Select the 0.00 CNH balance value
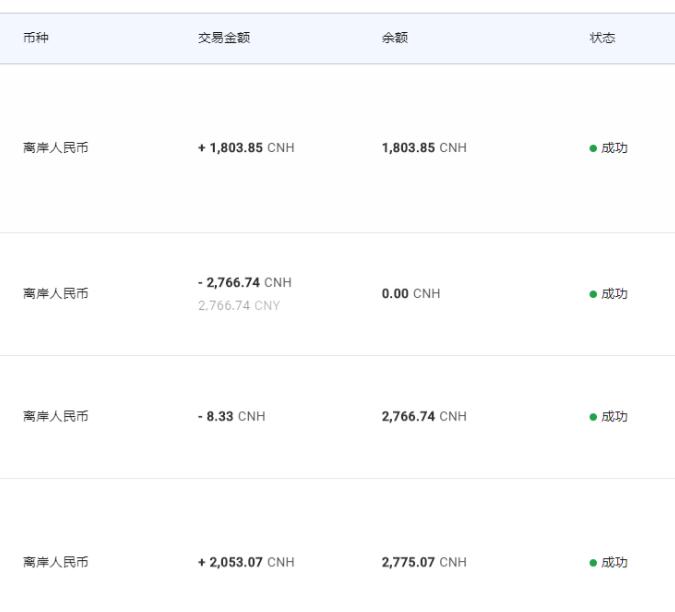The height and width of the screenshot is (612, 675). (411, 294)
